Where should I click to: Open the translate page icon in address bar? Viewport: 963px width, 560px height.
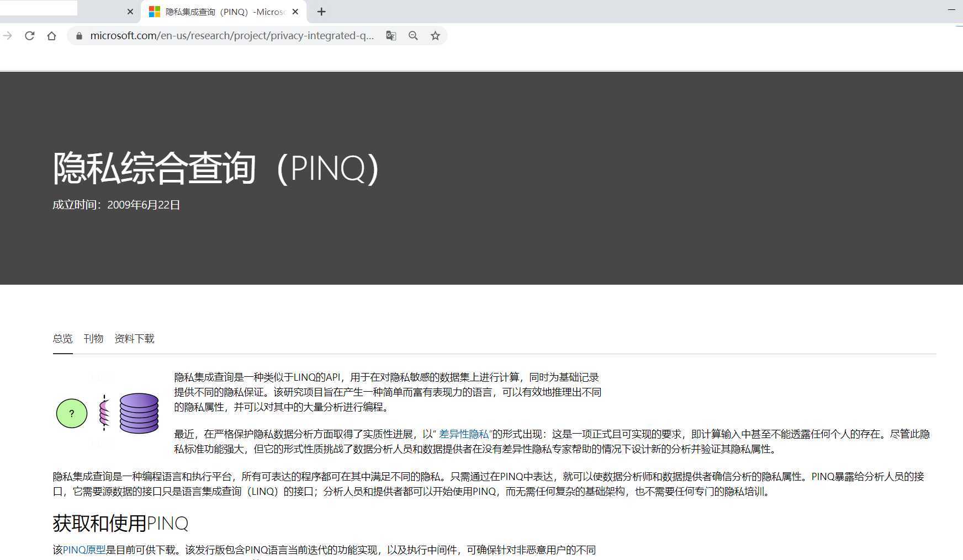click(x=391, y=36)
